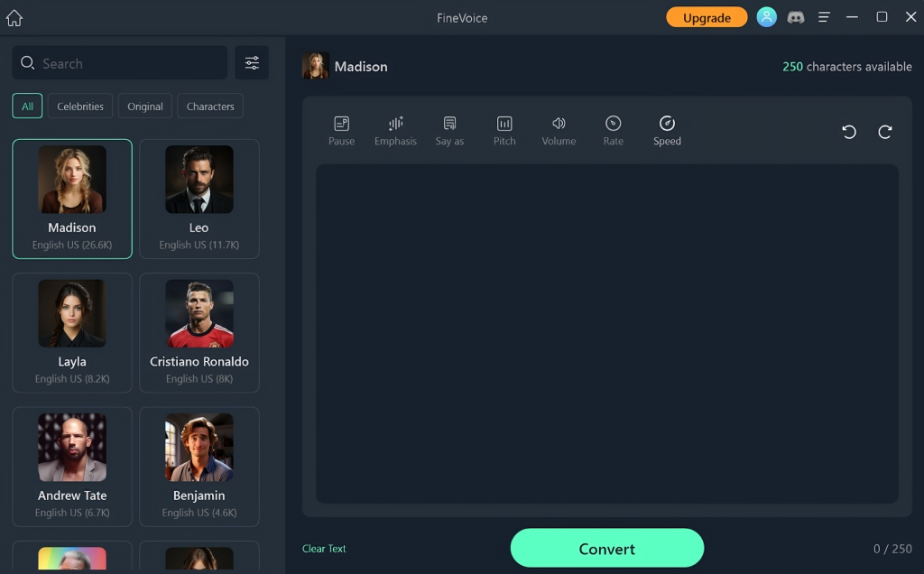924x574 pixels.
Task: Redo the last edit
Action: (884, 132)
